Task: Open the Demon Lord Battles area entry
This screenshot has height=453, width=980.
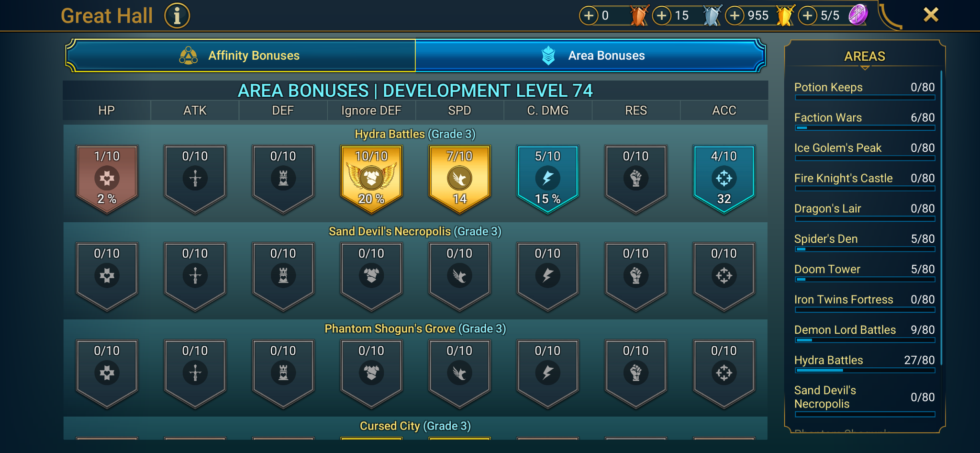Action: point(865,333)
